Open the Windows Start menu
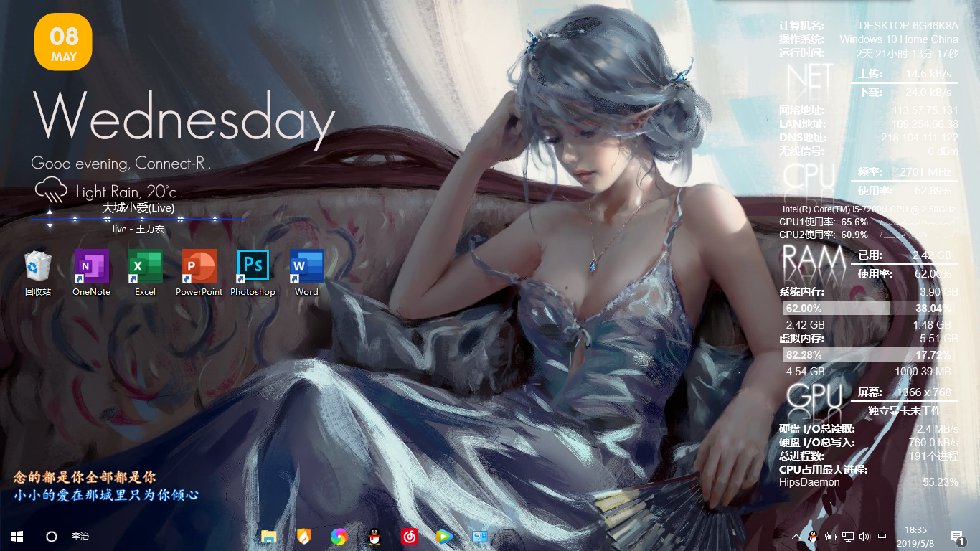 coord(17,536)
